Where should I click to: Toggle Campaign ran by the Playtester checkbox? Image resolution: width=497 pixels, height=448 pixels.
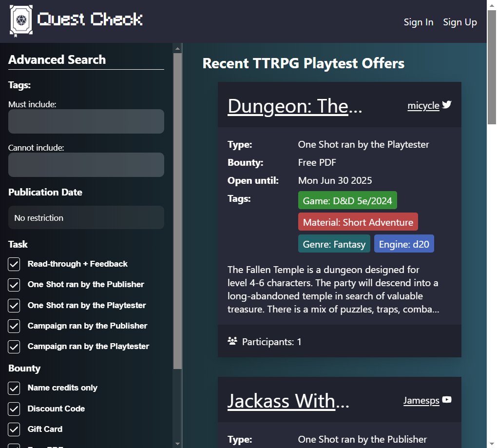[14, 346]
